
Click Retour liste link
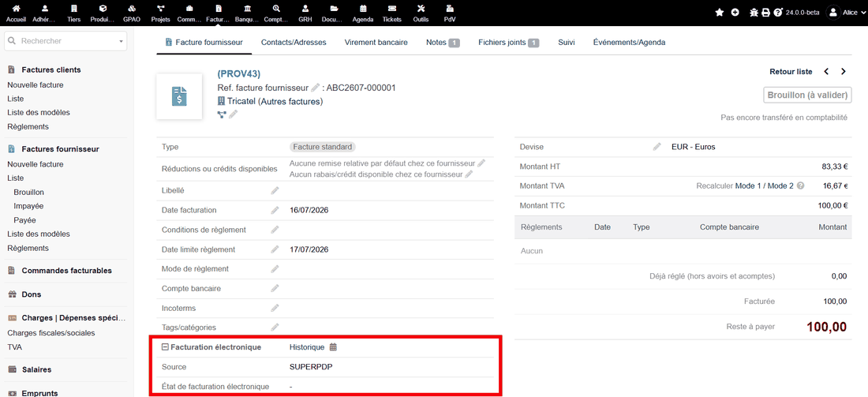point(791,71)
